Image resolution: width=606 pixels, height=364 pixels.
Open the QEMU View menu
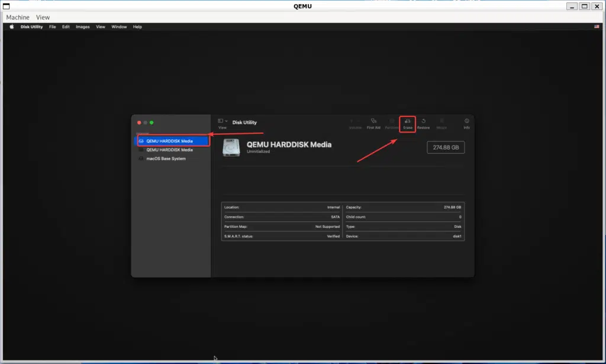click(x=43, y=17)
